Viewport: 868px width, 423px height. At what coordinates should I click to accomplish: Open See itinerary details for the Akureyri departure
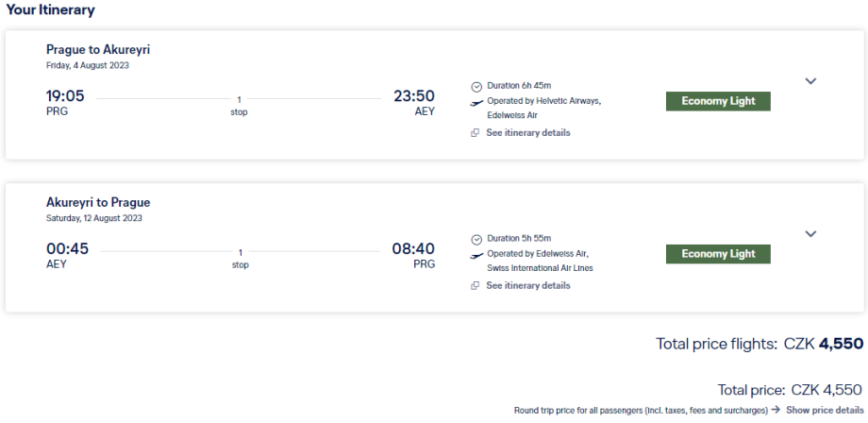[527, 286]
